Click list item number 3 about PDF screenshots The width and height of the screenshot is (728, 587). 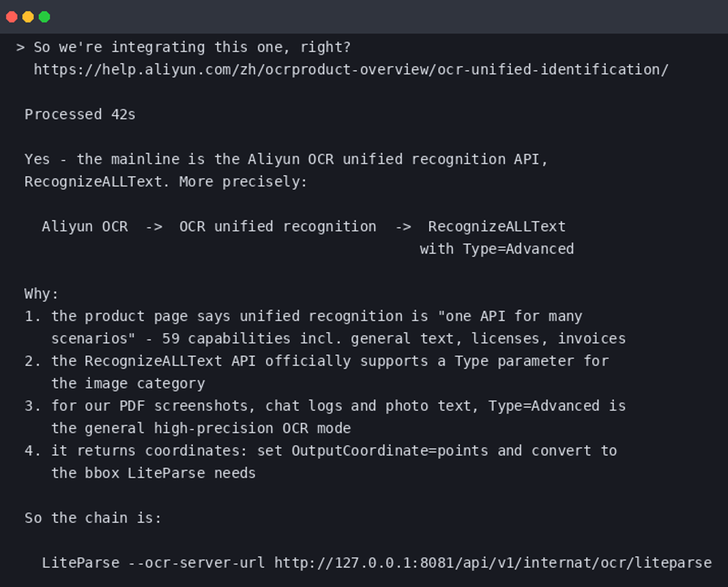(325, 417)
